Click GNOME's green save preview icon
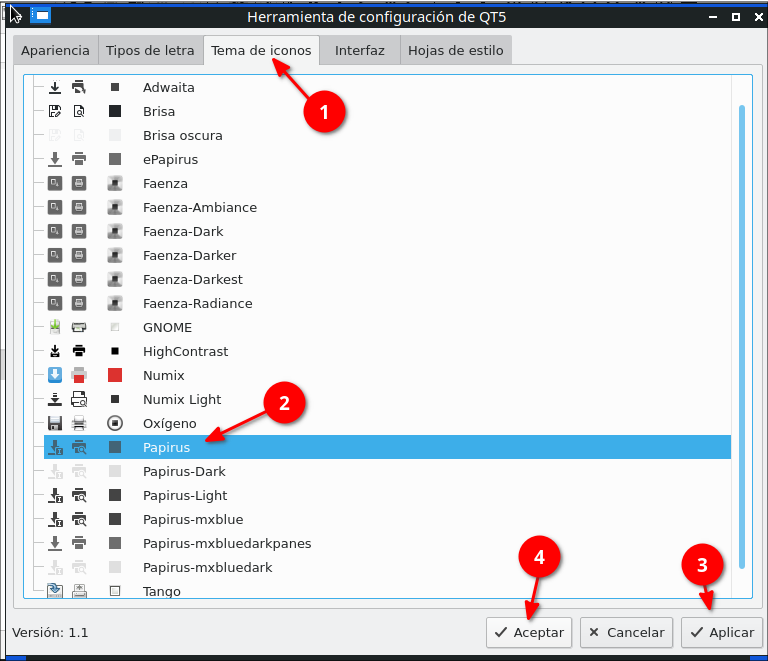 55,327
